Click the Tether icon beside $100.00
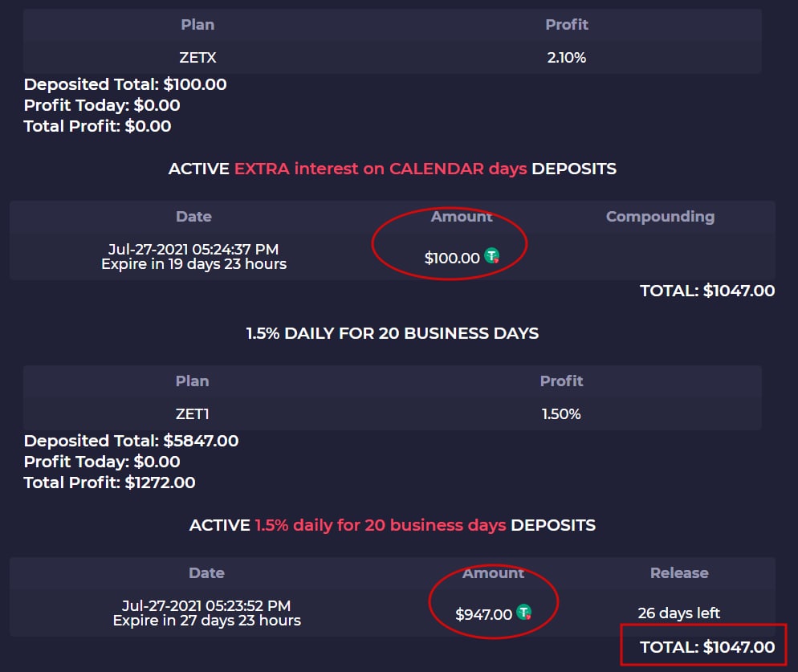798x672 pixels. tap(491, 255)
